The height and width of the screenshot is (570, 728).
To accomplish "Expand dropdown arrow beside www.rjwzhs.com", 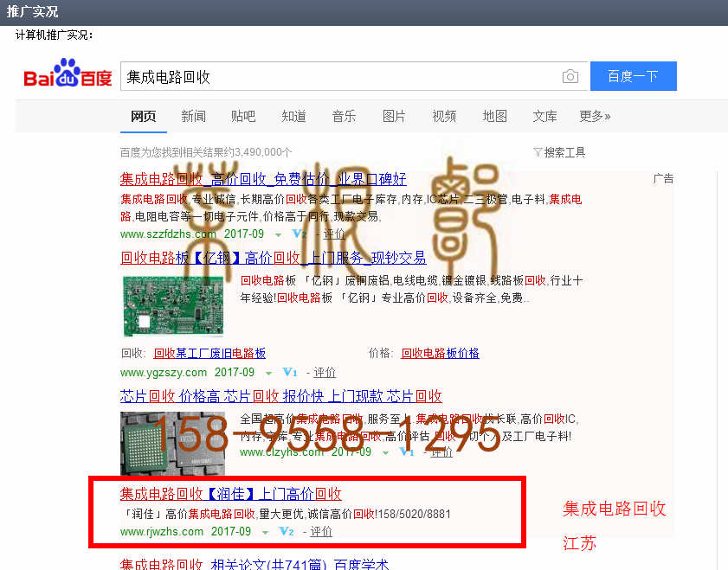I will (x=265, y=533).
